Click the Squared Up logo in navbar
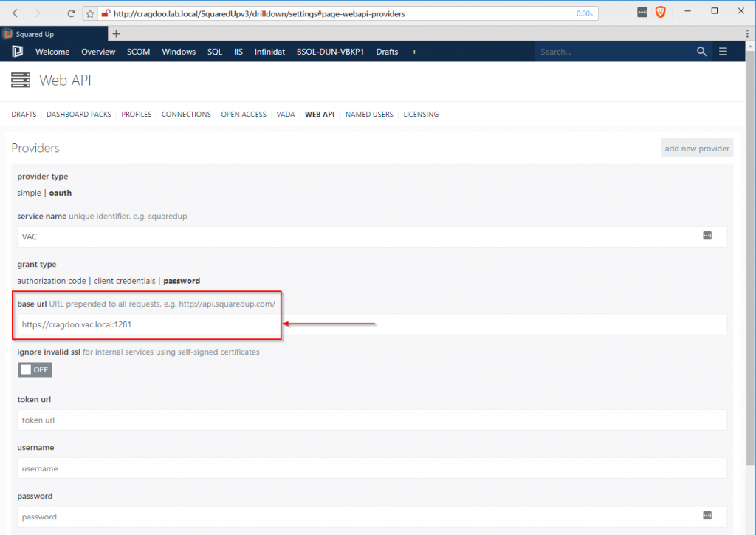This screenshot has width=756, height=535. pyautogui.click(x=18, y=51)
